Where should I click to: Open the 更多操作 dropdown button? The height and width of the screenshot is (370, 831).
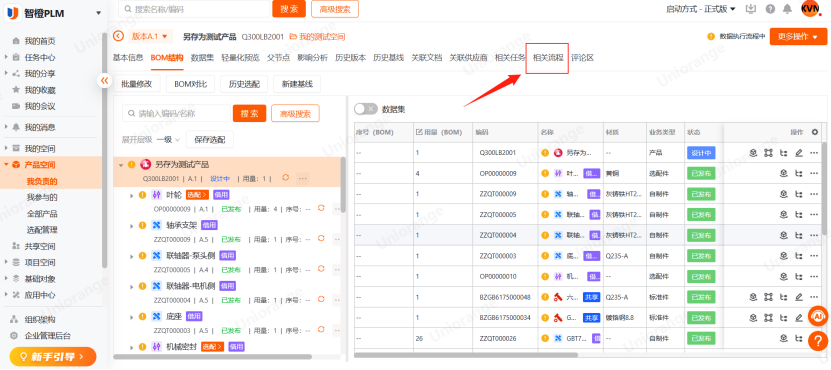[x=798, y=36]
